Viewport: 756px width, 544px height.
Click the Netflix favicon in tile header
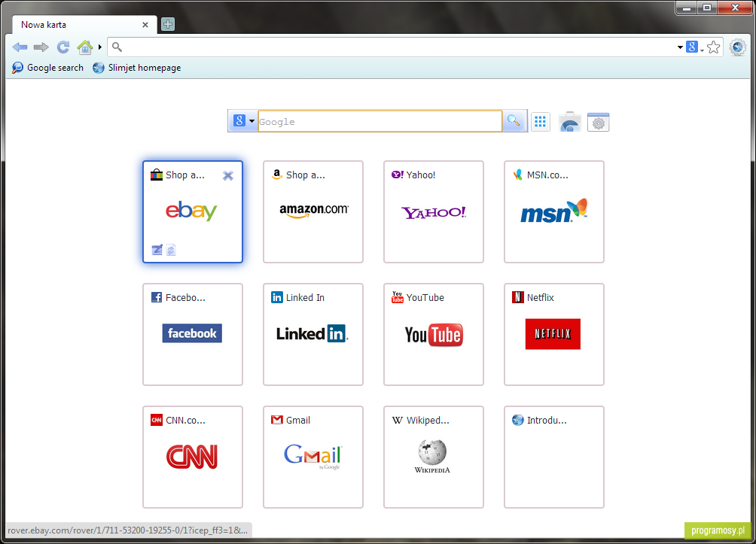click(518, 297)
